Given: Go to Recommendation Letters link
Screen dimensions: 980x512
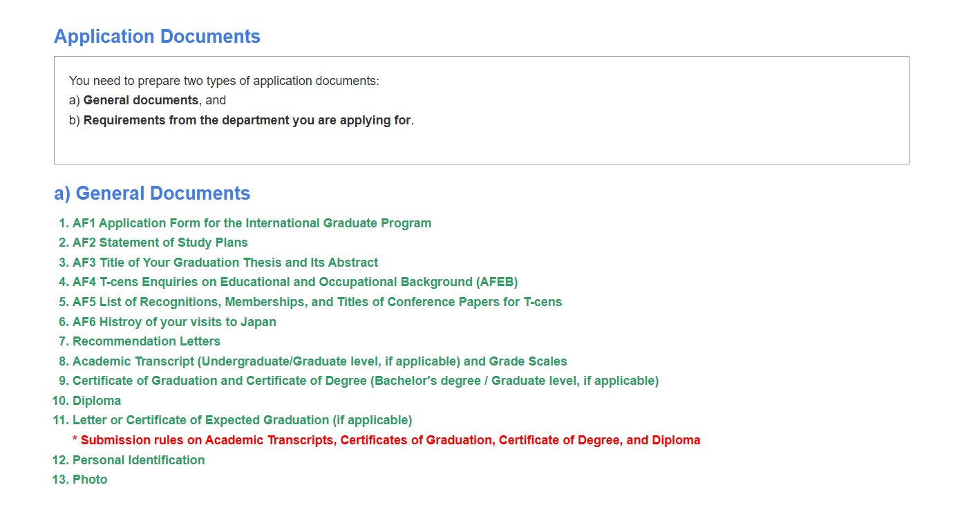Looking at the screenshot, I should [147, 341].
